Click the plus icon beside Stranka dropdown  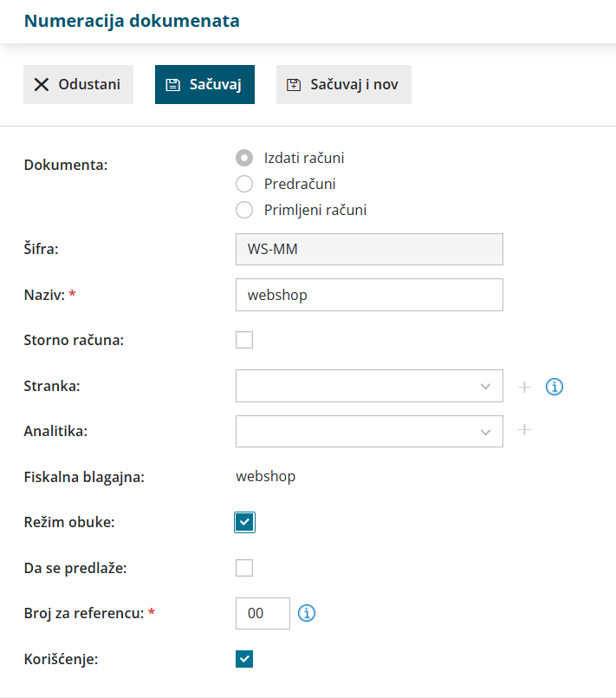pos(524,387)
